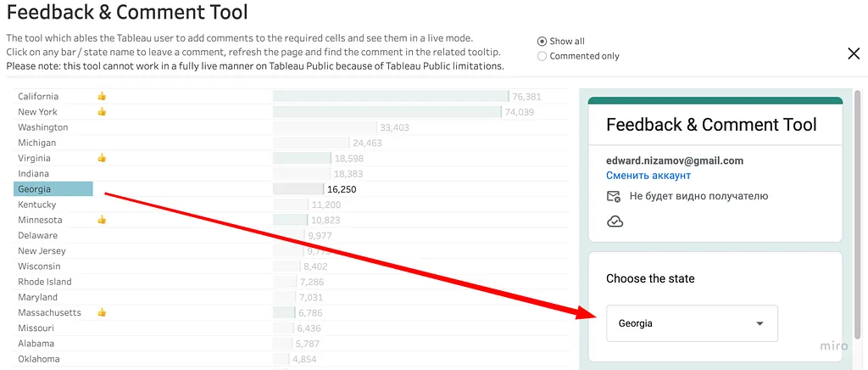Select the Kentucky state name

click(x=37, y=205)
